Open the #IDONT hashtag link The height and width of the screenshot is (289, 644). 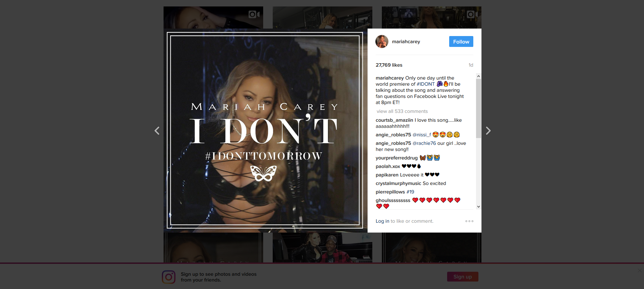coord(426,84)
